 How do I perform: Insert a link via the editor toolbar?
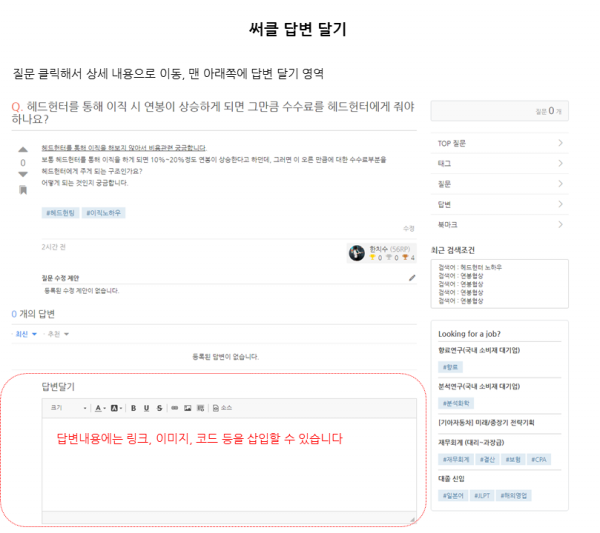[174, 408]
